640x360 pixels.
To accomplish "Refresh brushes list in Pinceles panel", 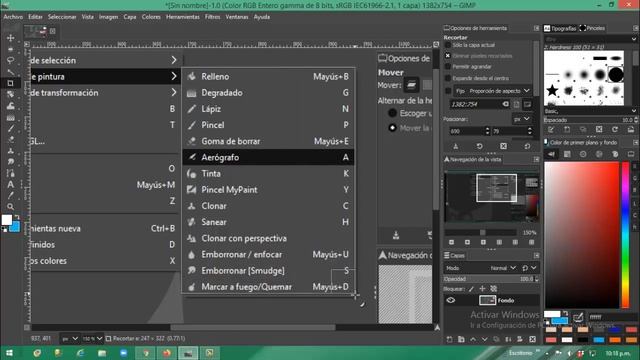I will pos(615,130).
